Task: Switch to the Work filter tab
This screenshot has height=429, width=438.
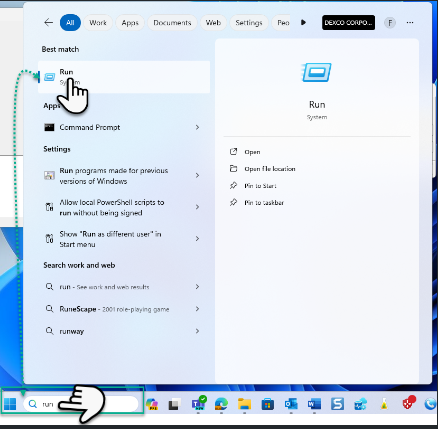Action: coord(98,23)
